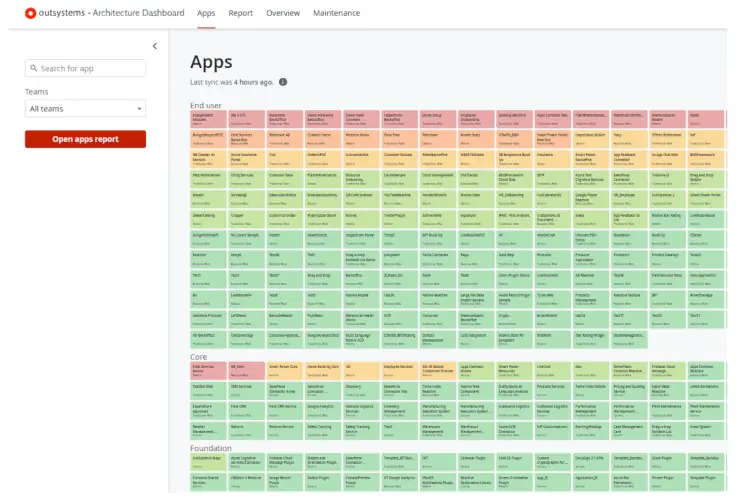Screen dimensions: 750x502
Task: Select the Outbound Logistics tile
Action: (x=514, y=411)
